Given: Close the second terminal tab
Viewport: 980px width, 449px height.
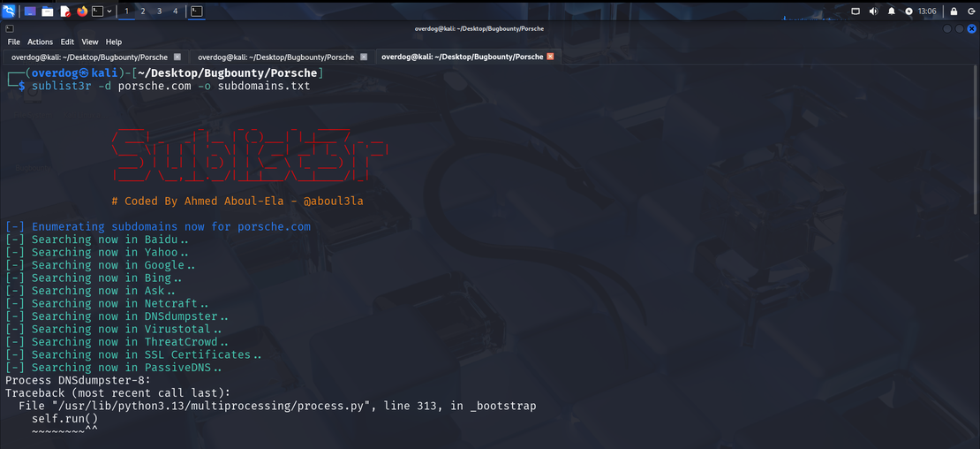Looking at the screenshot, I should coord(364,57).
